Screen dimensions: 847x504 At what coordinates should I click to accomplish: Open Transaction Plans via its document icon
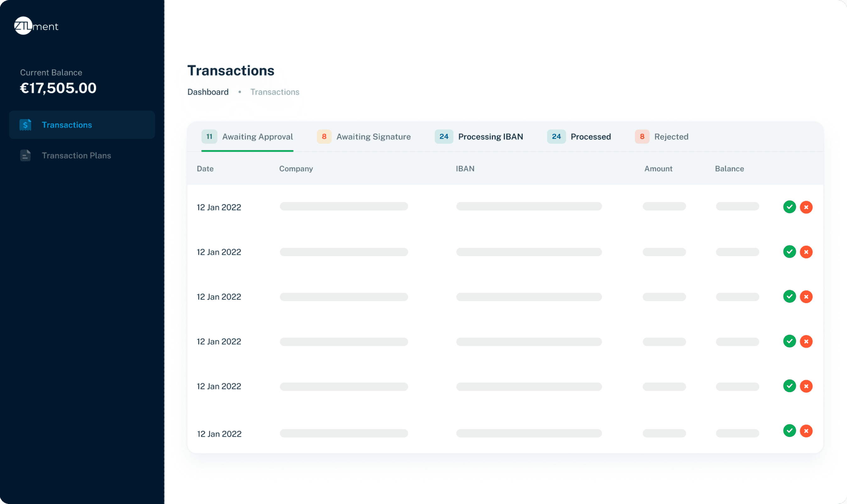25,156
